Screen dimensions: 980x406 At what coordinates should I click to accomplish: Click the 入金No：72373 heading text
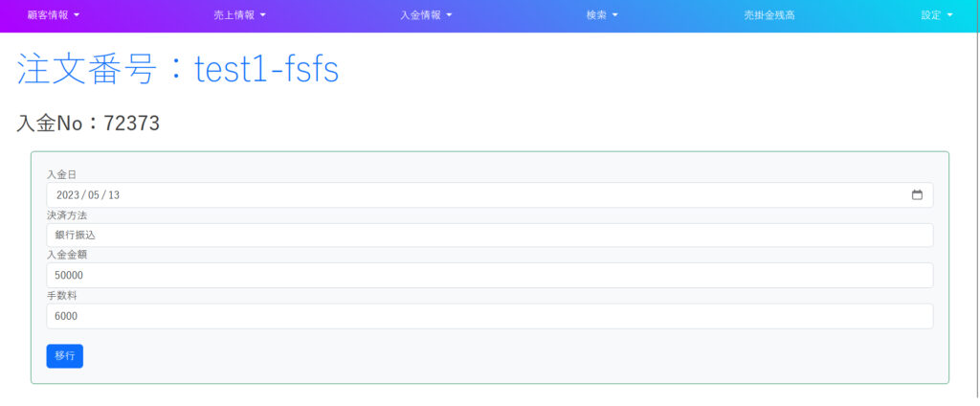coord(88,124)
